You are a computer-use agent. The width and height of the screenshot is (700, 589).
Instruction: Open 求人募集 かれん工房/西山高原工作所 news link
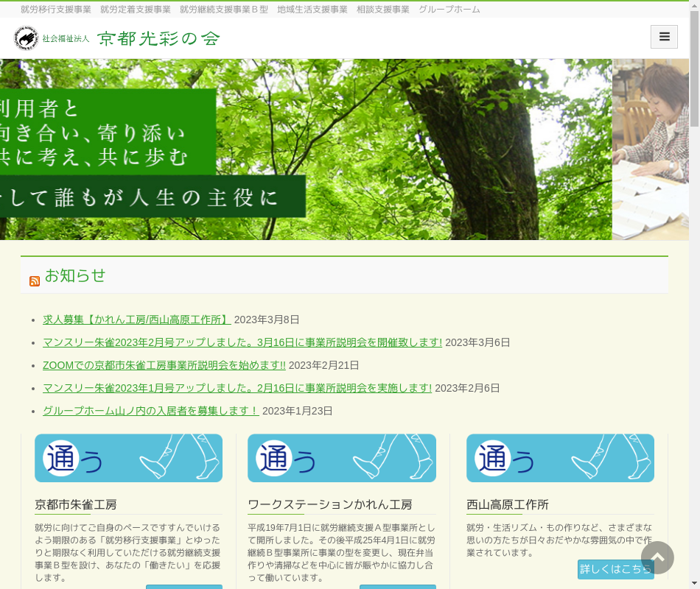point(137,320)
